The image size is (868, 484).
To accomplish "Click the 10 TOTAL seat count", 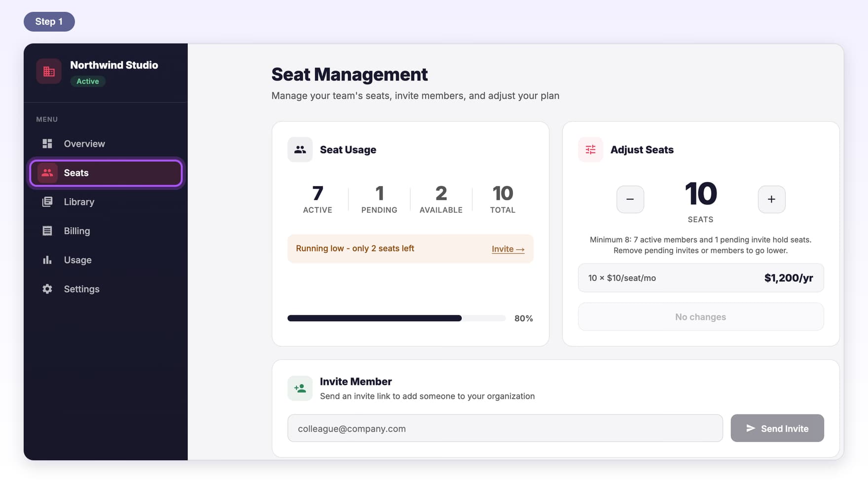I will click(x=503, y=199).
